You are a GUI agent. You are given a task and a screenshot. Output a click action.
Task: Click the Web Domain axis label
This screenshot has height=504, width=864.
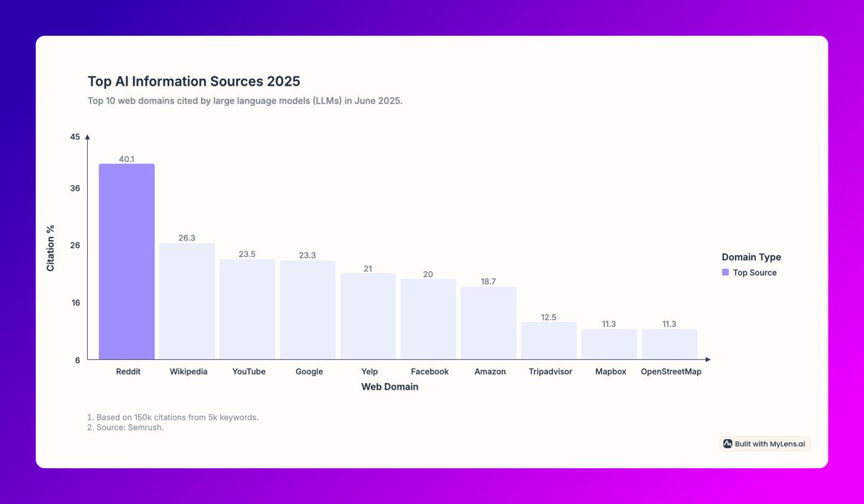coord(390,387)
